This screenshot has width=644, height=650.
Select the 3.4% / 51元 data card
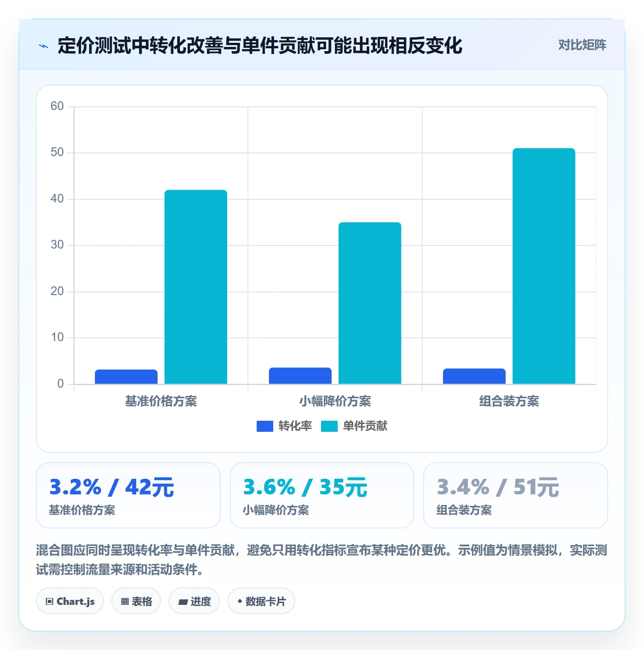click(516, 495)
